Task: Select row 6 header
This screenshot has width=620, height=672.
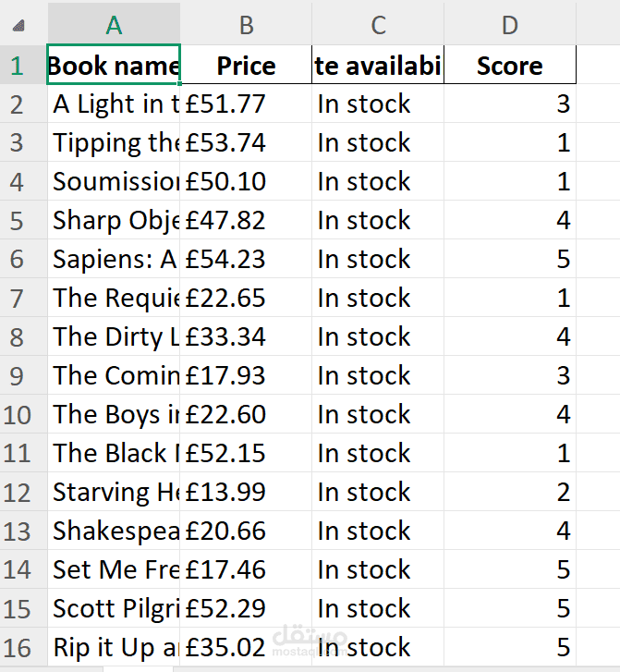Action: click(17, 259)
